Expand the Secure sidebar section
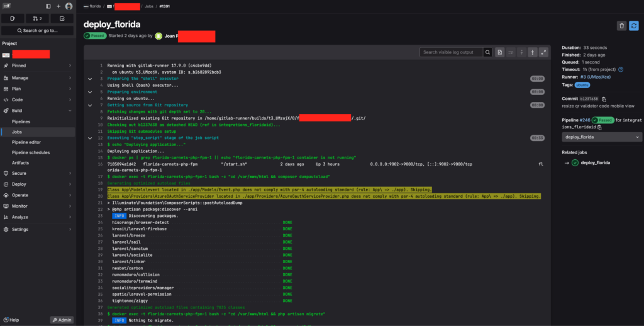 click(37, 174)
